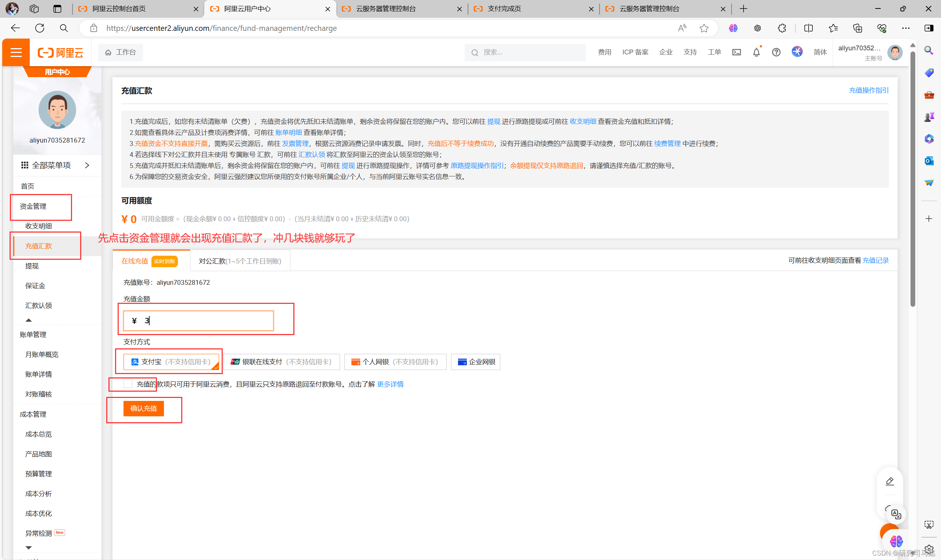Open Outlook icon in Edge sidebar
Viewport: 941px width, 560px height.
tap(929, 161)
